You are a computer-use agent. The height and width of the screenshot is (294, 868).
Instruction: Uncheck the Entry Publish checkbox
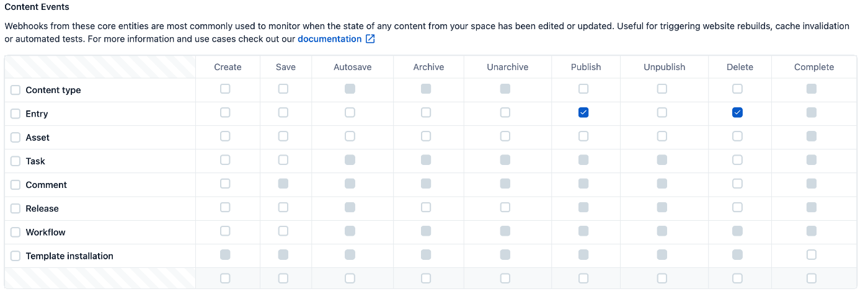(583, 112)
